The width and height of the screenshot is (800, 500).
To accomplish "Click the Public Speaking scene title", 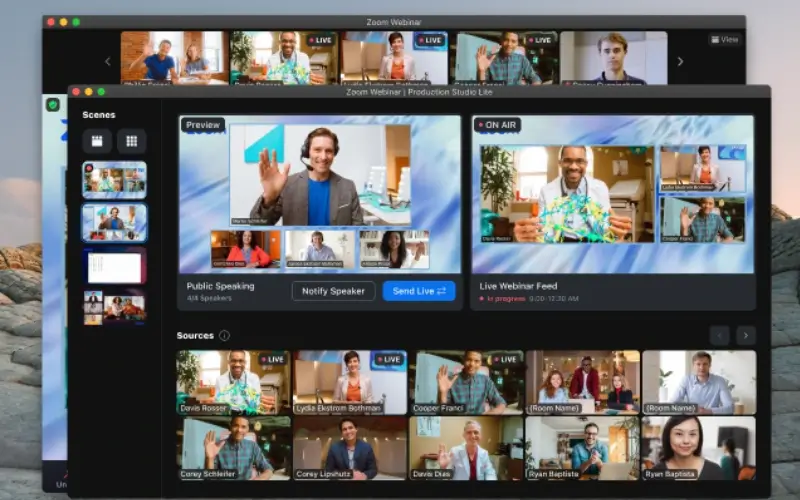I will [220, 286].
